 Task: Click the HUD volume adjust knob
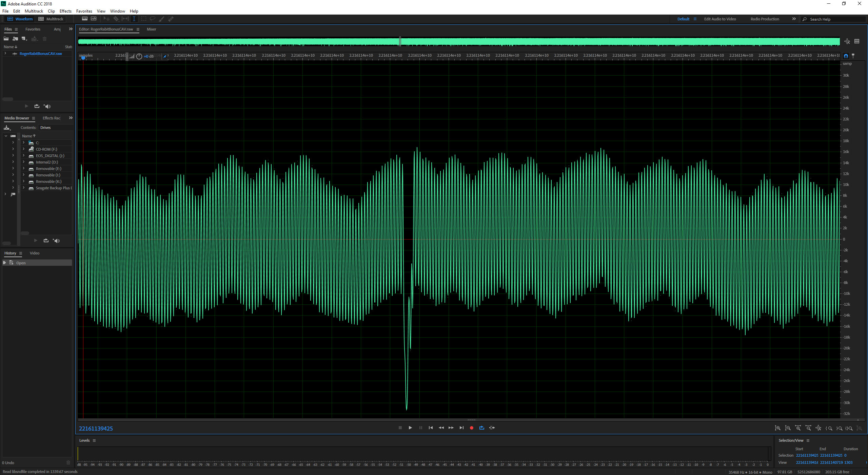139,57
